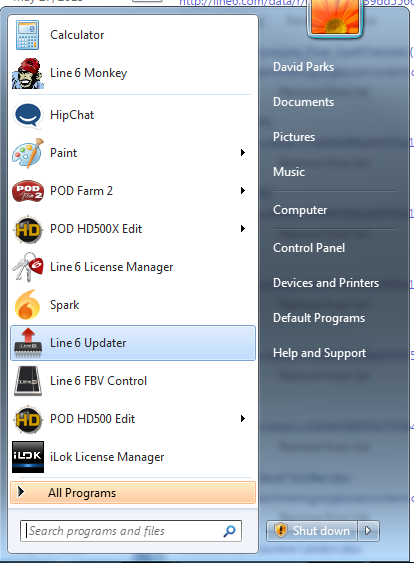Viewport: 414px width, 563px height.
Task: Launch Spark via its flame icon
Action: click(28, 305)
